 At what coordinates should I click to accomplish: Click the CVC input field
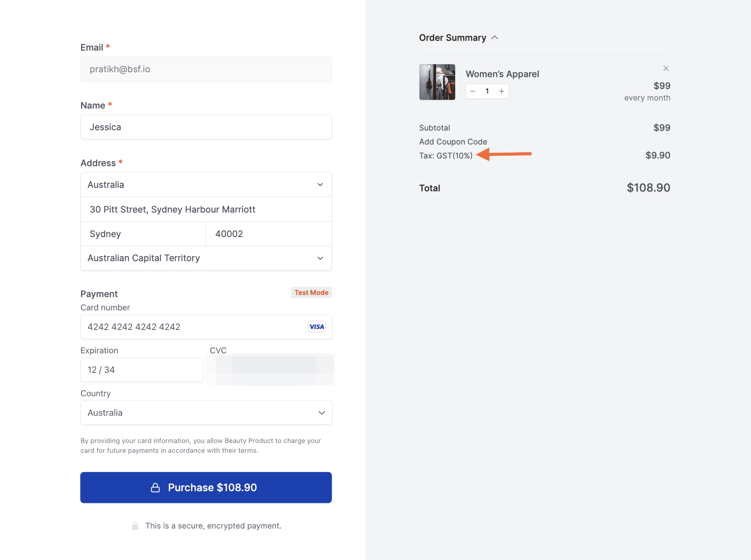point(271,370)
